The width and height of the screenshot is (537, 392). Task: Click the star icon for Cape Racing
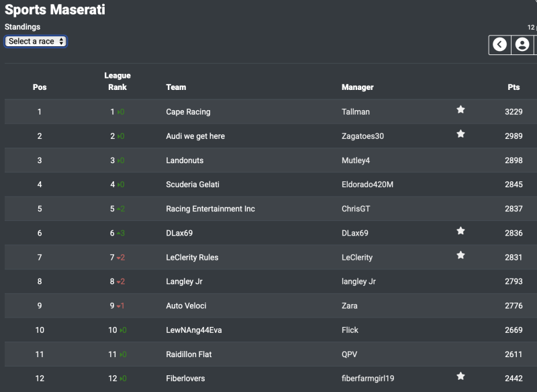[x=460, y=110]
